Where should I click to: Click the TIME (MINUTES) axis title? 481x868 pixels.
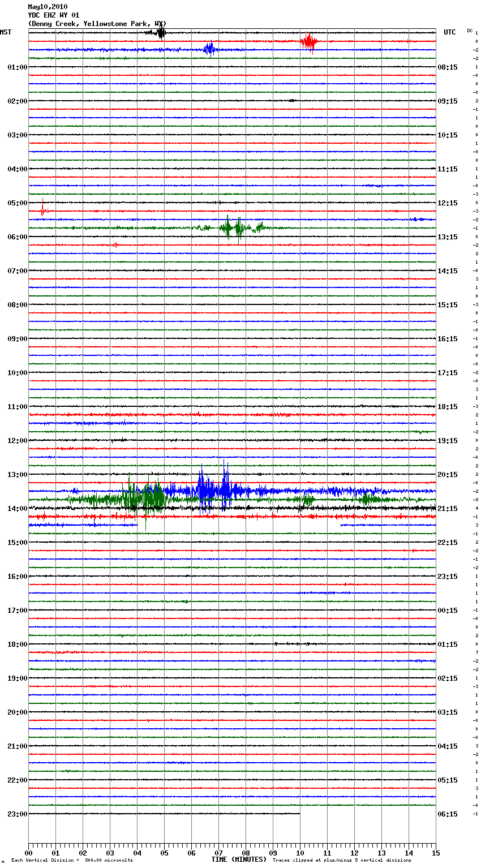[239, 860]
